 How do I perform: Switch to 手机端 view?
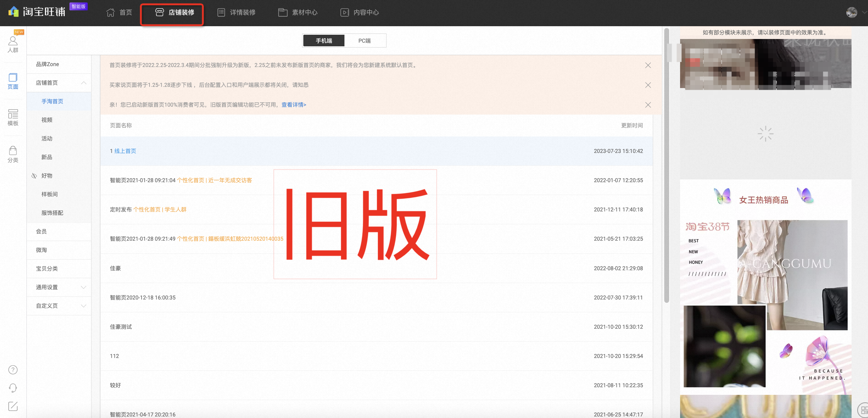click(x=324, y=41)
